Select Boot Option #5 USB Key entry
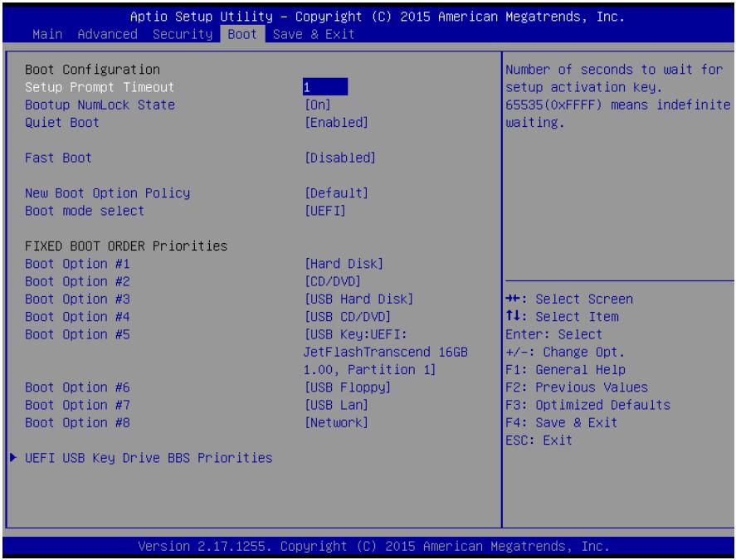Viewport: 736px width, 560px height. 385,352
